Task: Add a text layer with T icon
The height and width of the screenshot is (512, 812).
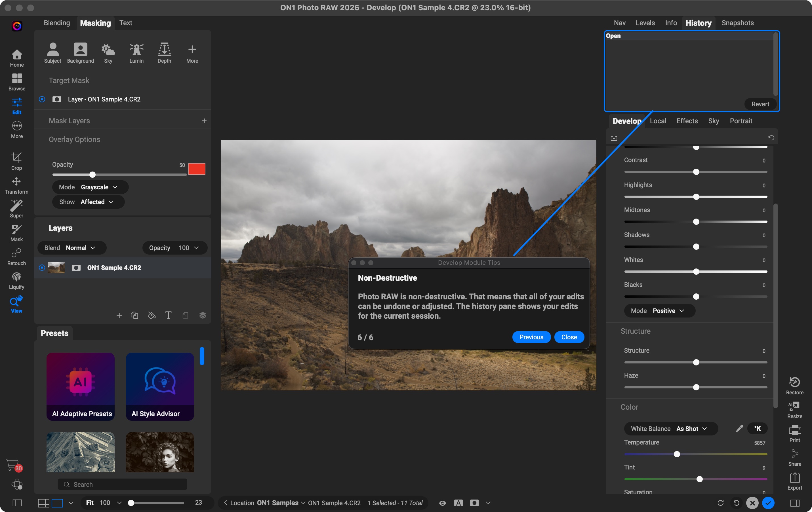Action: coord(168,315)
